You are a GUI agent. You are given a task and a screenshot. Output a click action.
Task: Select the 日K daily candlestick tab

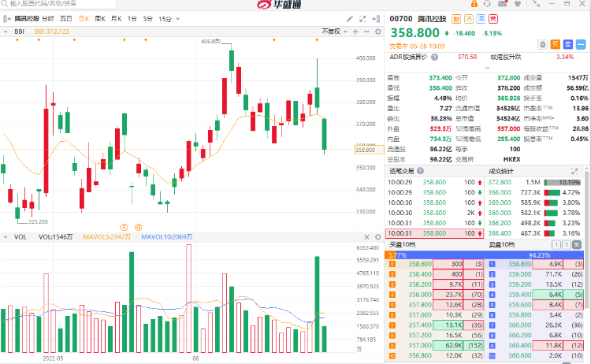point(84,19)
